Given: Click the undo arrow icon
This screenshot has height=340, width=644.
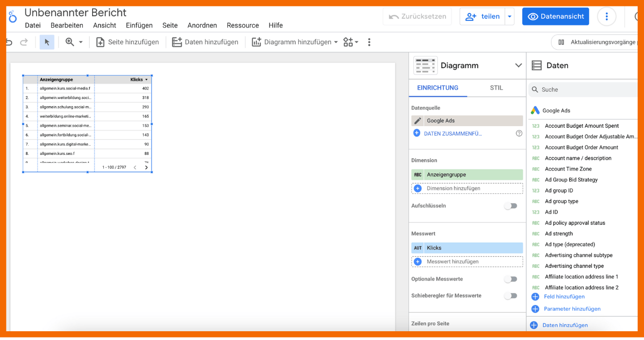Looking at the screenshot, I should (x=9, y=42).
